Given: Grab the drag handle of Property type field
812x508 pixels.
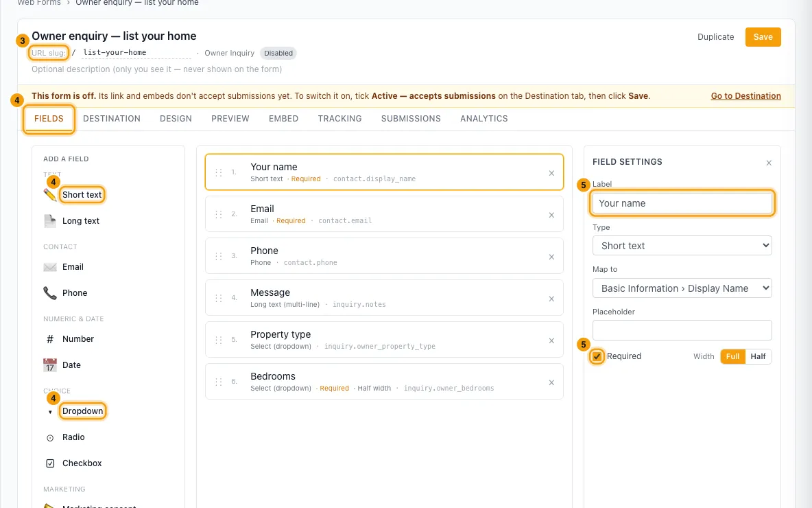Looking at the screenshot, I should 219,340.
